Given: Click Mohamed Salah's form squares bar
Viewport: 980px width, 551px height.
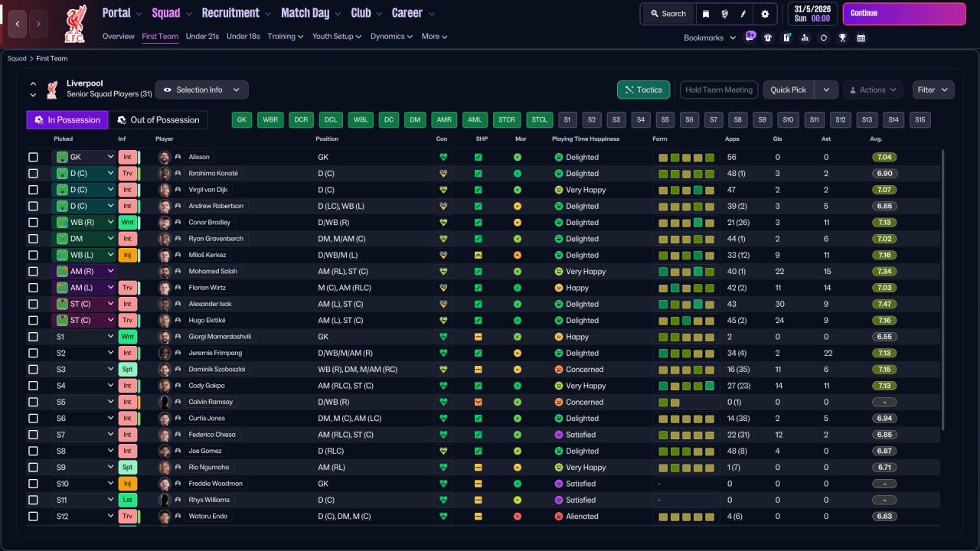Looking at the screenshot, I should (x=685, y=272).
